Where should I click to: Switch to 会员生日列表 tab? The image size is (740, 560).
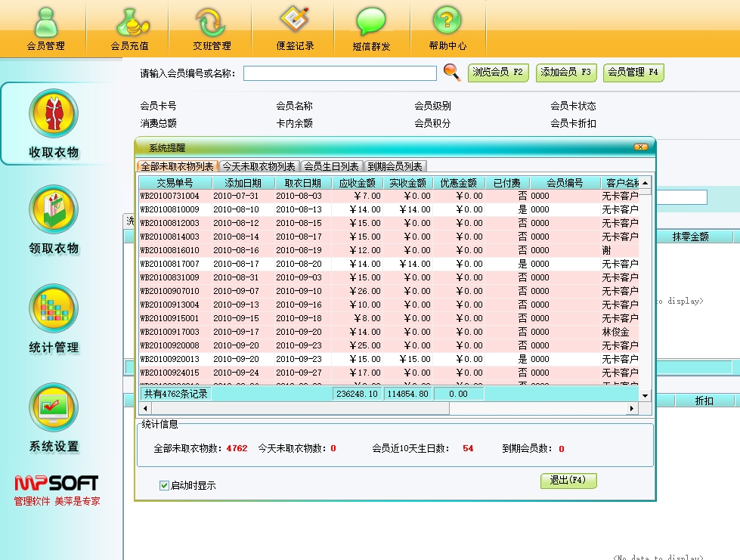coord(331,166)
